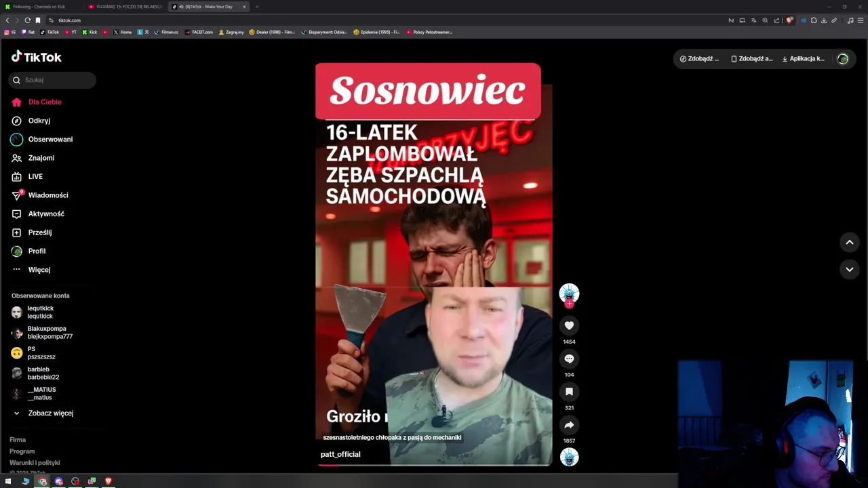
Task: Click the Aplikacja k... download button
Action: coord(804,59)
